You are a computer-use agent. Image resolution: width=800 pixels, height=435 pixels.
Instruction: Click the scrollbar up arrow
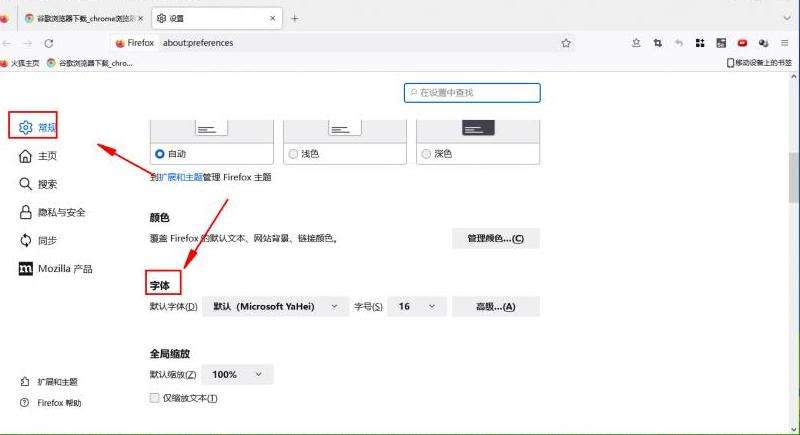tap(794, 77)
